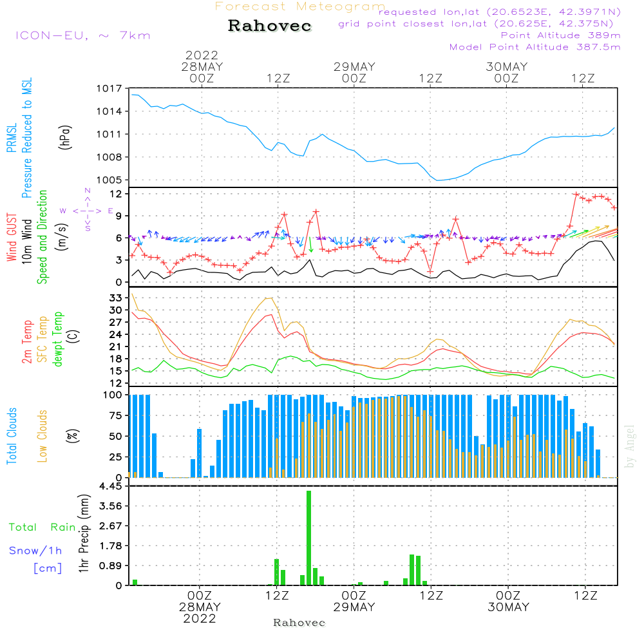Screen dimensions: 644x644
Task: Click bottom axis label '00Z 28MAY 2022'
Action: (x=200, y=607)
